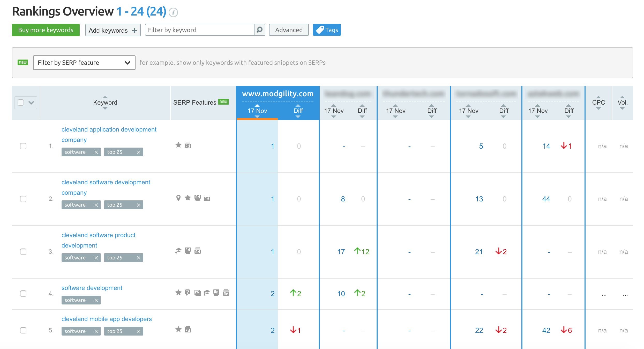Click the bottom Ad icon in row 4
Viewport: 644px width, 349px height.
pyautogui.click(x=226, y=293)
